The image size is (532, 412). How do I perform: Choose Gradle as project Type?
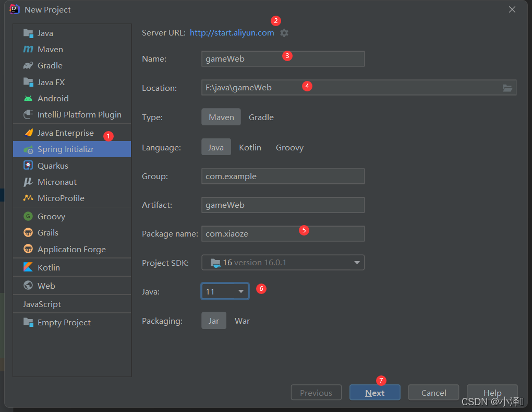pos(261,117)
